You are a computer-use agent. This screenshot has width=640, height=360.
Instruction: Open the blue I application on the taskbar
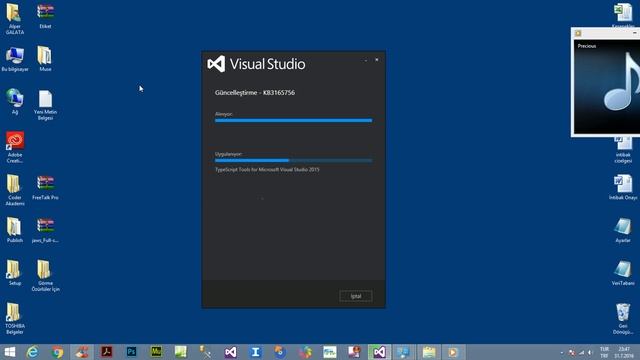click(x=256, y=352)
